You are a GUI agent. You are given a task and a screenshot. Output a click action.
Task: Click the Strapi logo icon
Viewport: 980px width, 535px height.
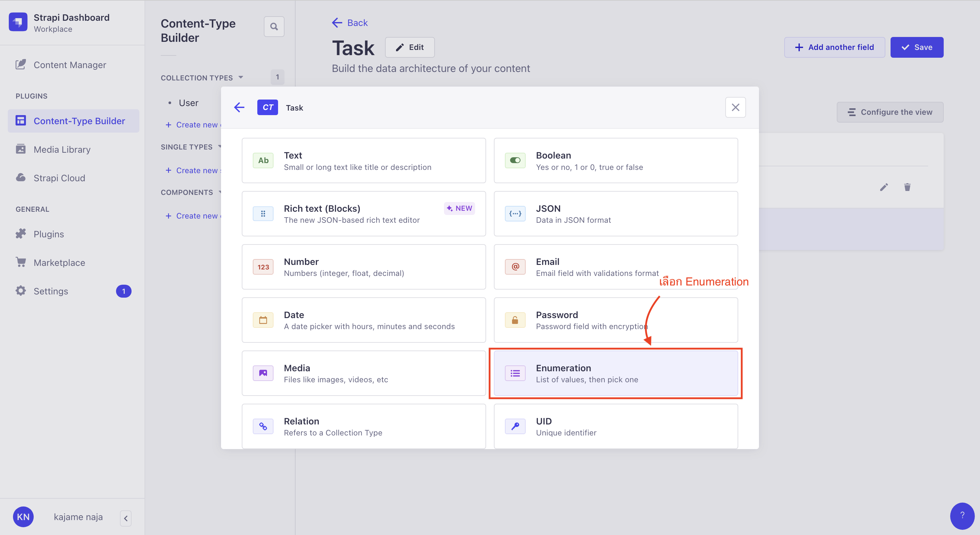tap(18, 22)
